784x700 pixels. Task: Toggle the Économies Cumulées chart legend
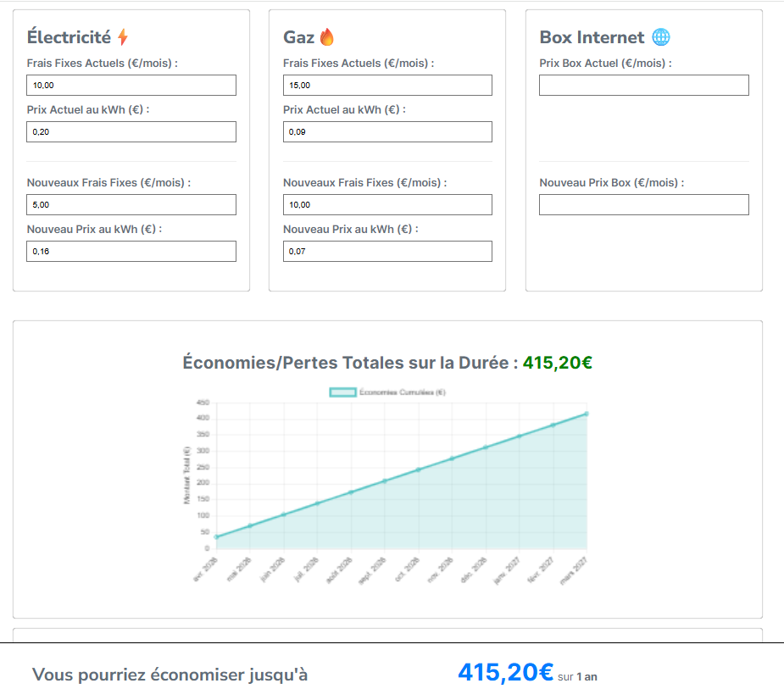(387, 392)
